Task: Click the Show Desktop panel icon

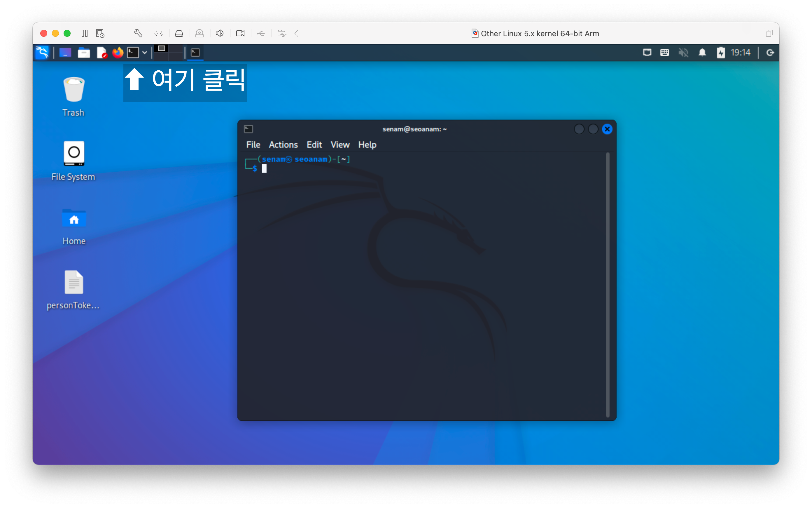Action: [65, 53]
